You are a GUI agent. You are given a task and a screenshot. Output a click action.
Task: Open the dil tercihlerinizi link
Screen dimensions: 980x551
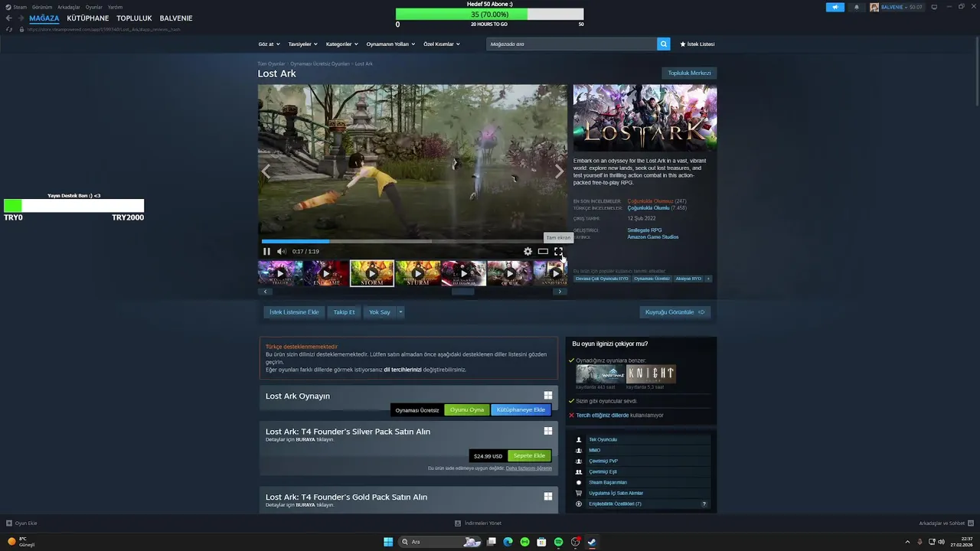403,370
